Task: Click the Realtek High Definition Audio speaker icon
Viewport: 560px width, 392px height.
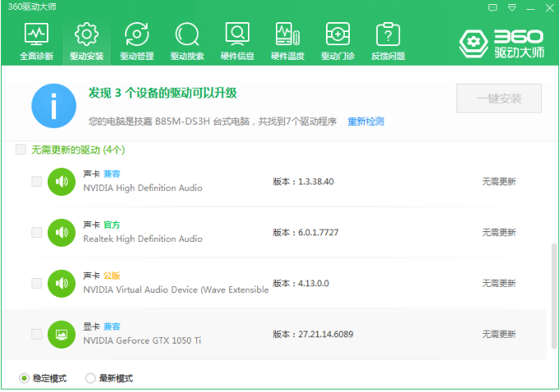Action: point(62,232)
